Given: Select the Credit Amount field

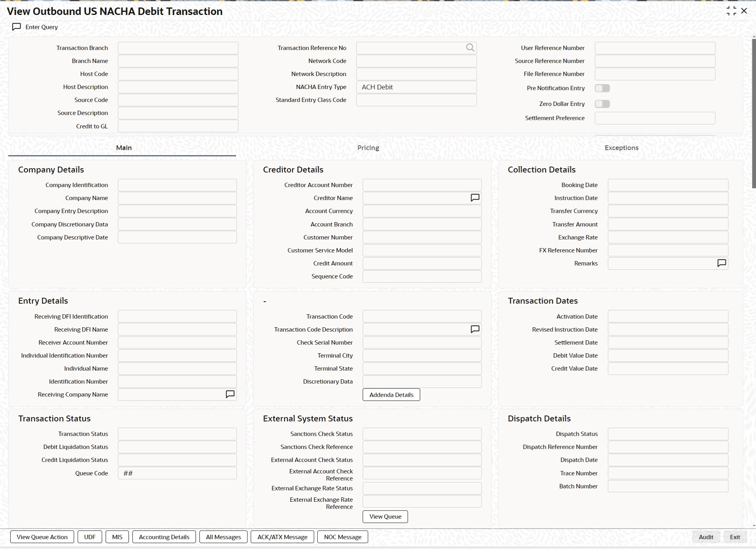Looking at the screenshot, I should pyautogui.click(x=422, y=263).
